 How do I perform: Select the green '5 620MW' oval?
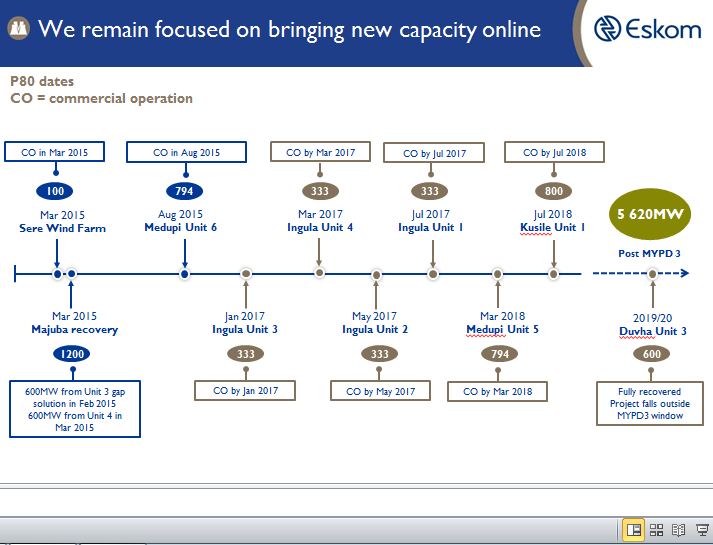pos(650,214)
